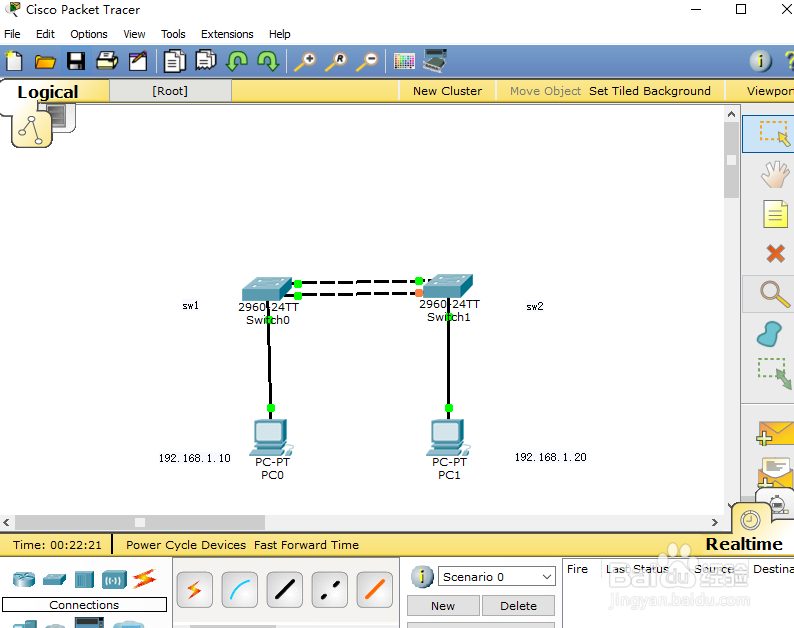
Task: Select the Switches device category icon
Action: point(54,579)
